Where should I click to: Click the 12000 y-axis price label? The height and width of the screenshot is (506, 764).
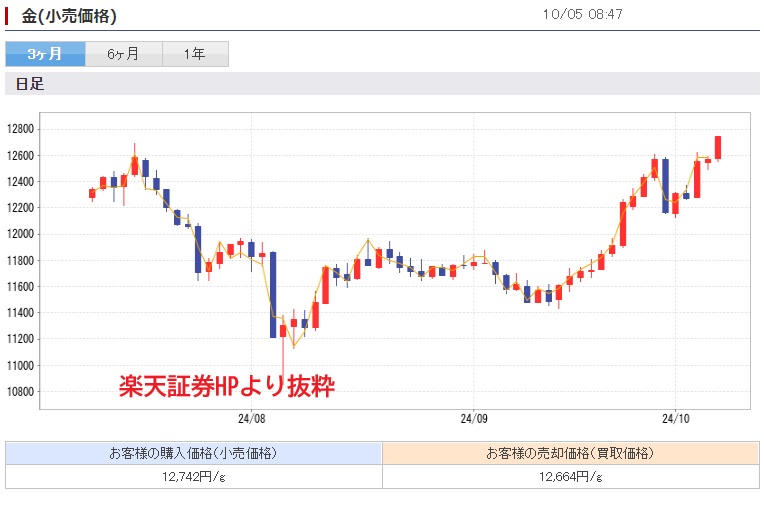(20, 234)
